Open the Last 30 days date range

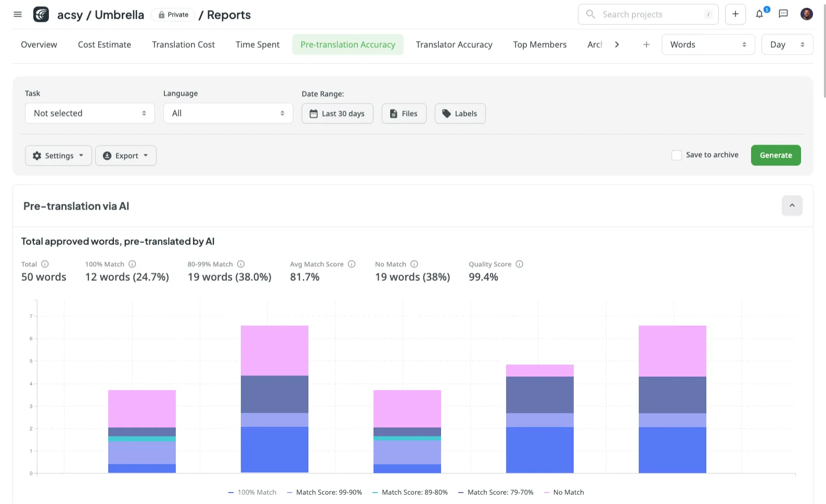pyautogui.click(x=337, y=113)
